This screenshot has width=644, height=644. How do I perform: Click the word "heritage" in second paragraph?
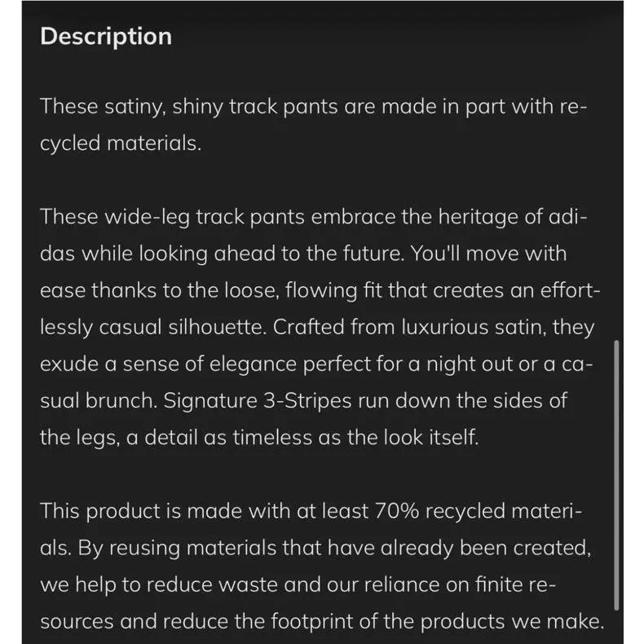click(x=478, y=217)
